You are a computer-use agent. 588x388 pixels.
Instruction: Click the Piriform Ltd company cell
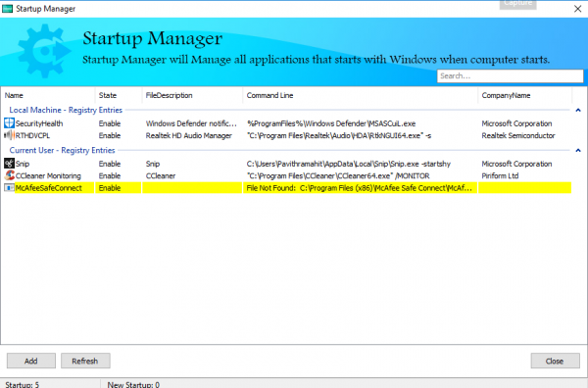pyautogui.click(x=500, y=175)
